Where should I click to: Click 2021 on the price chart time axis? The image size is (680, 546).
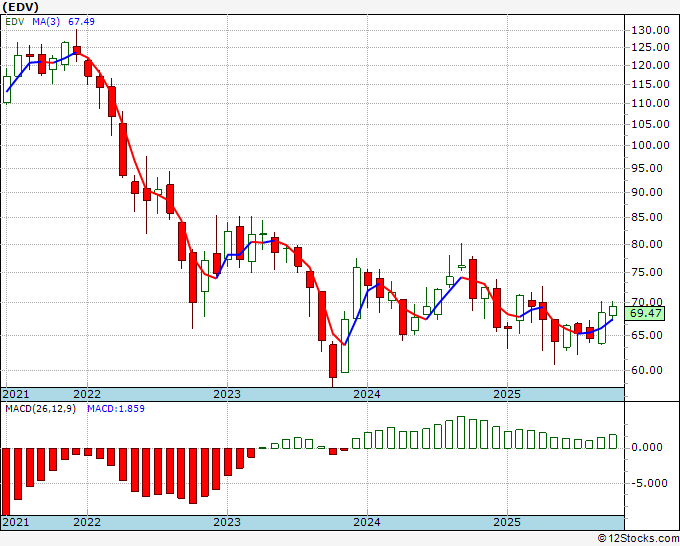tap(16, 394)
